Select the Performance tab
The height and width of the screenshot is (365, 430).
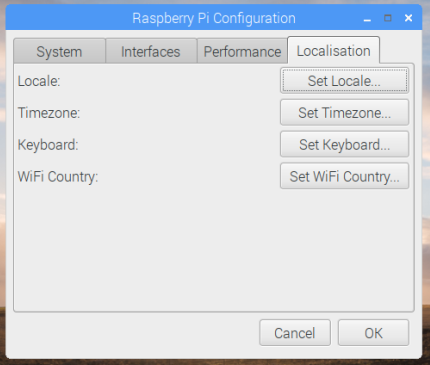(242, 51)
